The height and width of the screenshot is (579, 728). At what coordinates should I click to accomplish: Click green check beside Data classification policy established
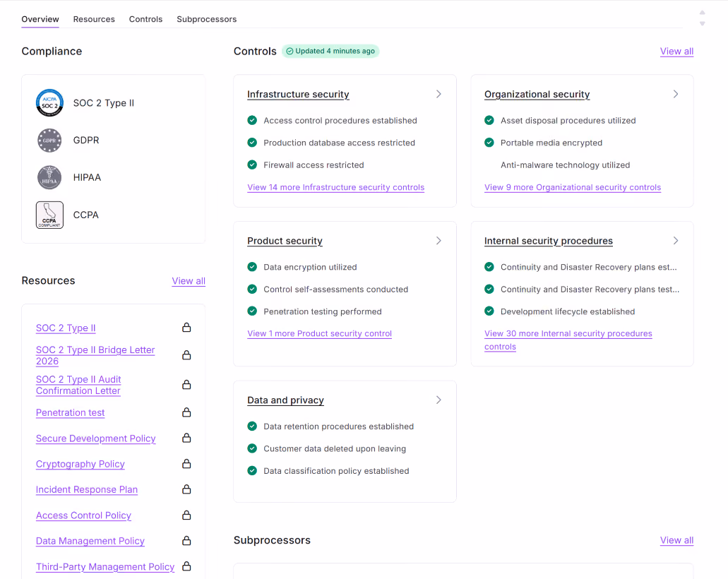click(252, 471)
